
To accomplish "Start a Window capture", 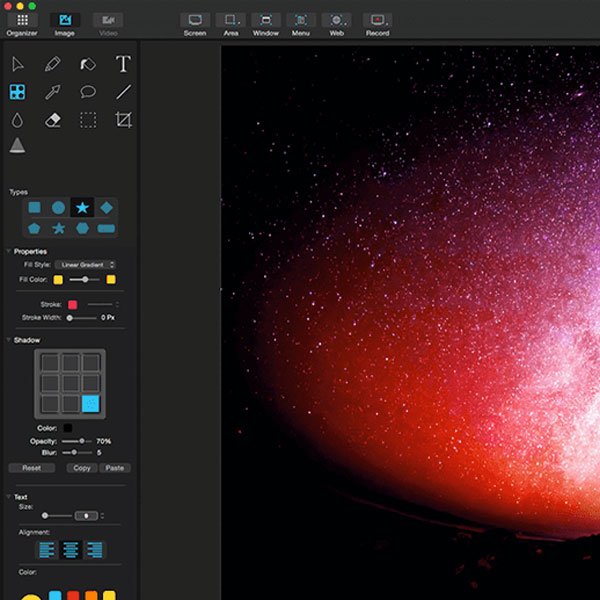I will (266, 24).
